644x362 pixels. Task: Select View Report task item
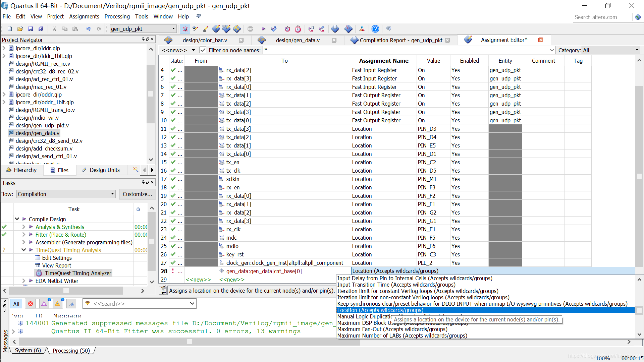(56, 265)
